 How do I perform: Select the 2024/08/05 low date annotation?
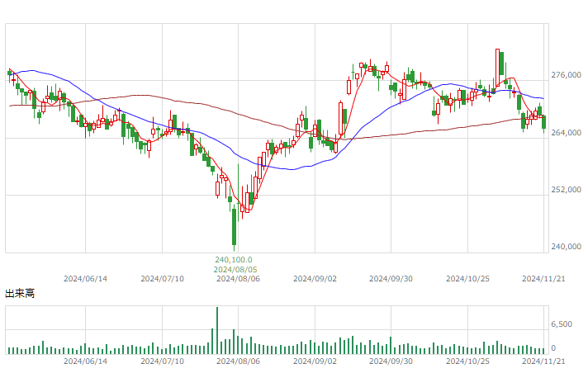click(x=235, y=270)
